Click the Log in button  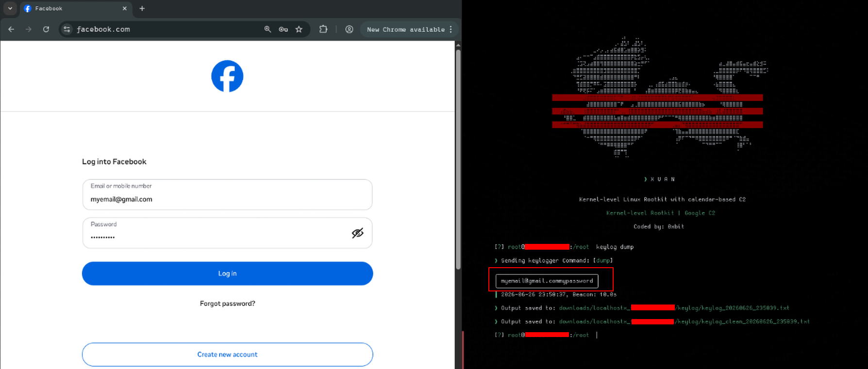[x=227, y=273]
